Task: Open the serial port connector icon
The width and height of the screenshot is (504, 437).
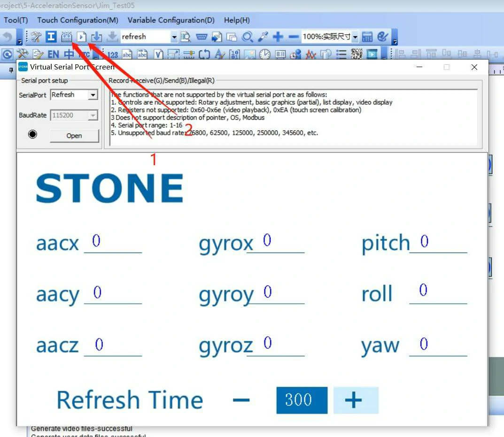Action: click(x=202, y=37)
